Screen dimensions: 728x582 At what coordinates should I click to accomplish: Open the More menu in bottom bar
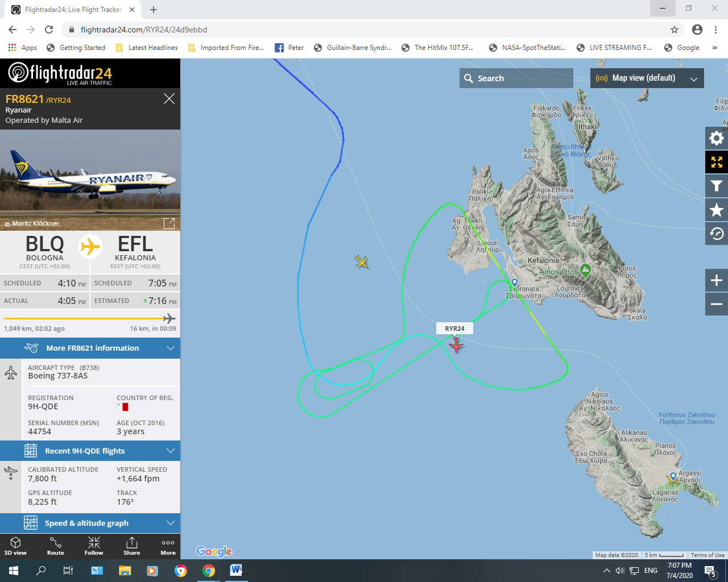pyautogui.click(x=168, y=546)
